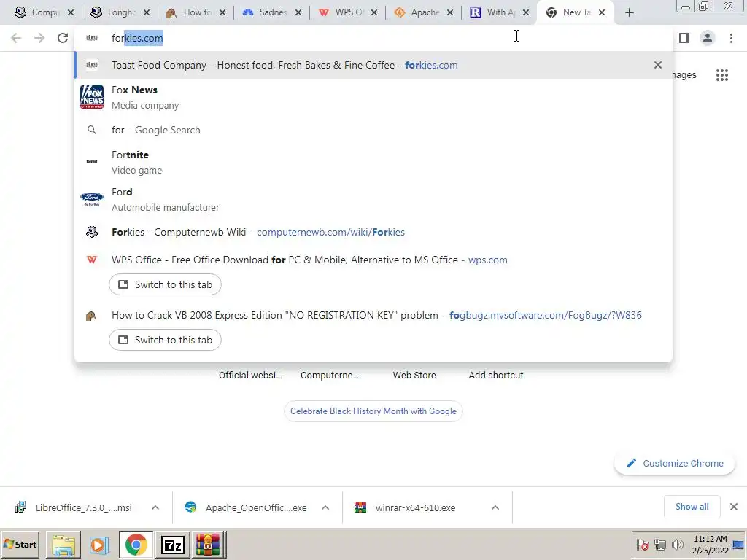Close the downloads bar
Screen dimensions: 747x560
[x=734, y=507]
